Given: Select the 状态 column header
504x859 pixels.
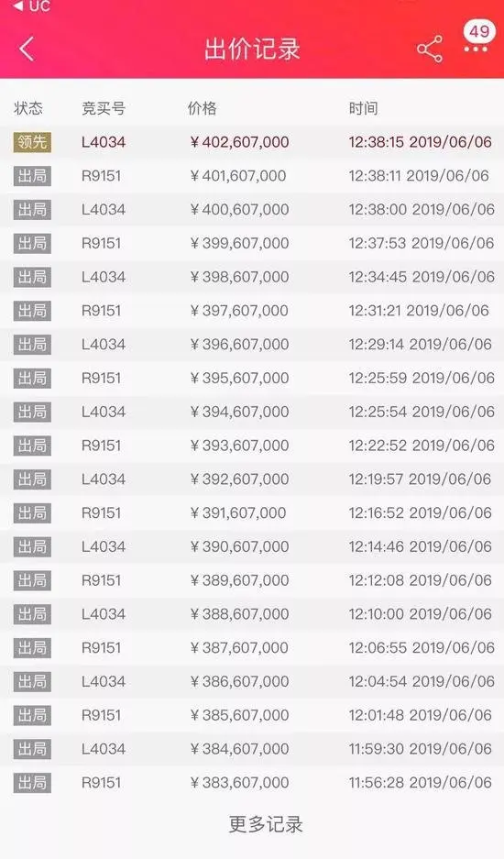Looking at the screenshot, I should coord(28,108).
